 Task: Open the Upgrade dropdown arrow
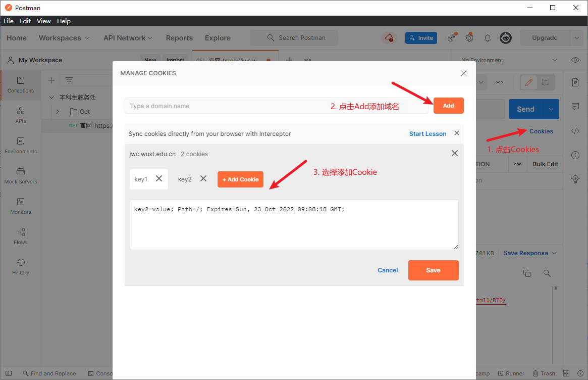pos(577,38)
